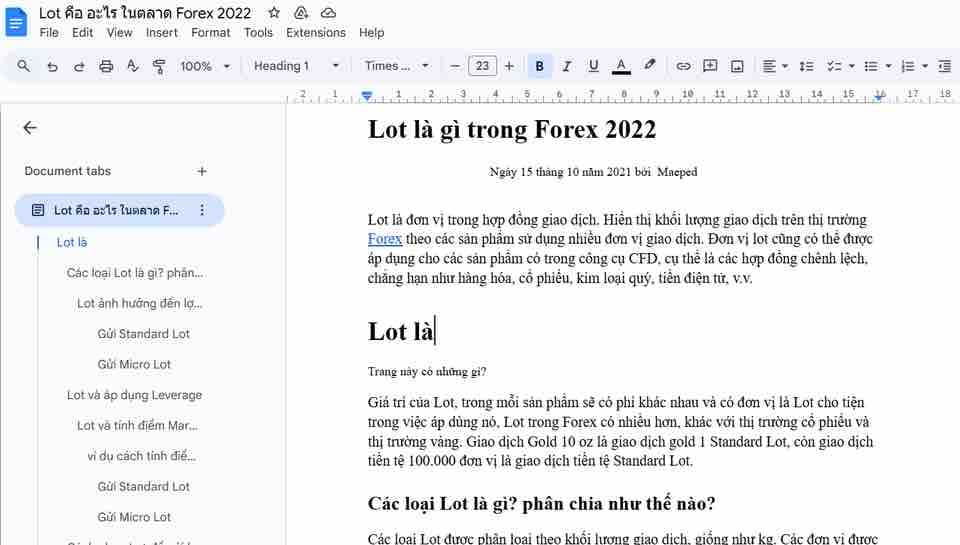Open the Times font family dropdown
Viewport: 960px width, 545px height.
(397, 66)
